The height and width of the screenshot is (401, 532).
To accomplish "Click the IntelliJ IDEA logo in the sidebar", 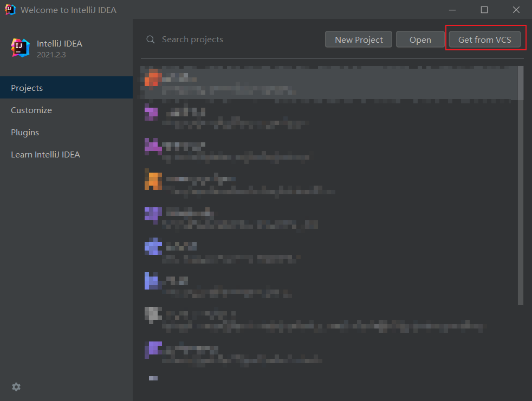I will 21,48.
